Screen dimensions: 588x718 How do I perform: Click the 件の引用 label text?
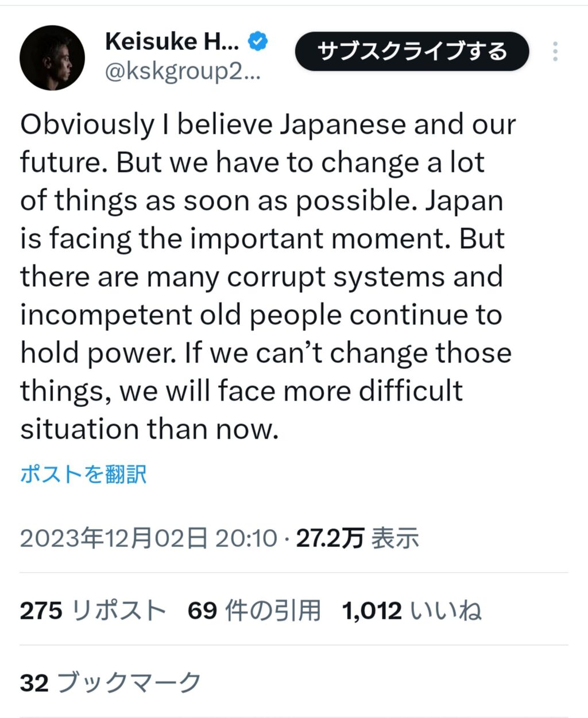[273, 610]
